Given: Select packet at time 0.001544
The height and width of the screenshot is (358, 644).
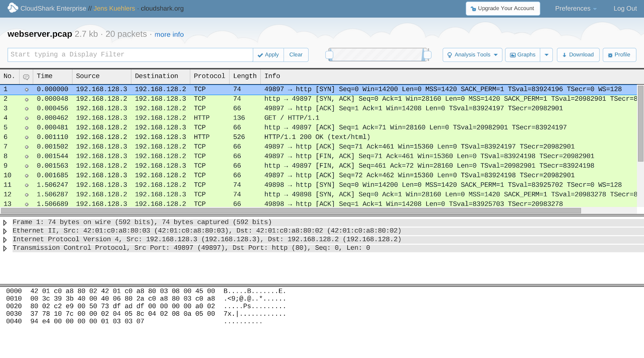Looking at the screenshot, I should 319,156.
